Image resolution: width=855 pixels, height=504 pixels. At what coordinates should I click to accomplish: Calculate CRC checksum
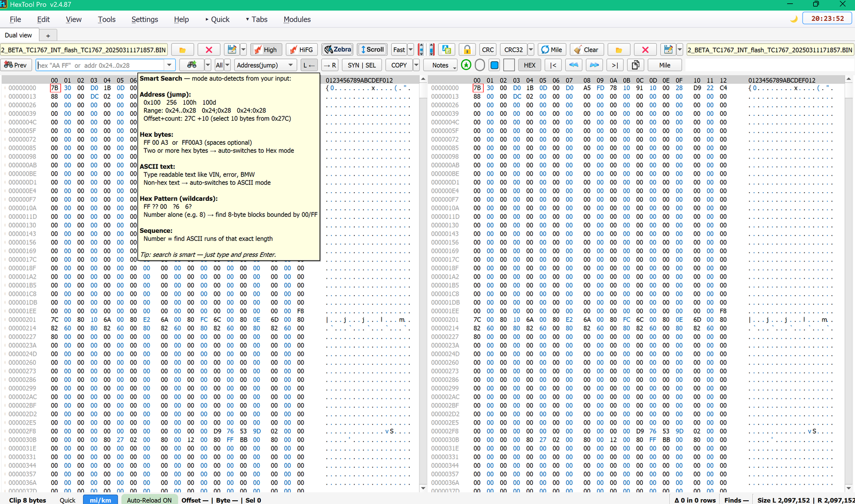[488, 50]
